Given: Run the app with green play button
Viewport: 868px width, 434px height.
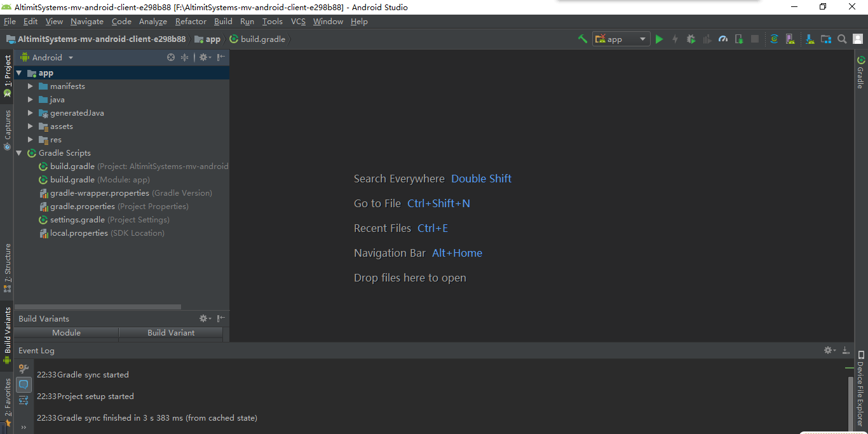Looking at the screenshot, I should coord(659,39).
